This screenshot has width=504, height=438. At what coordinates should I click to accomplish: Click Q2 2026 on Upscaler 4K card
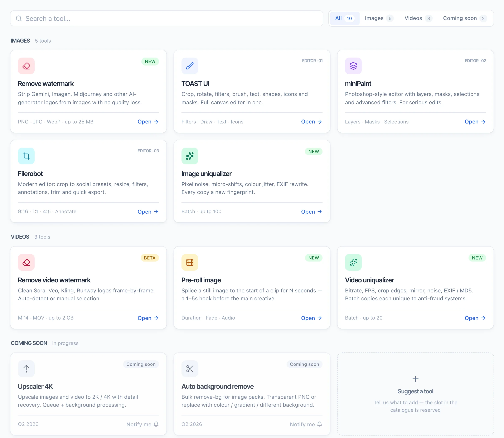[x=28, y=424]
